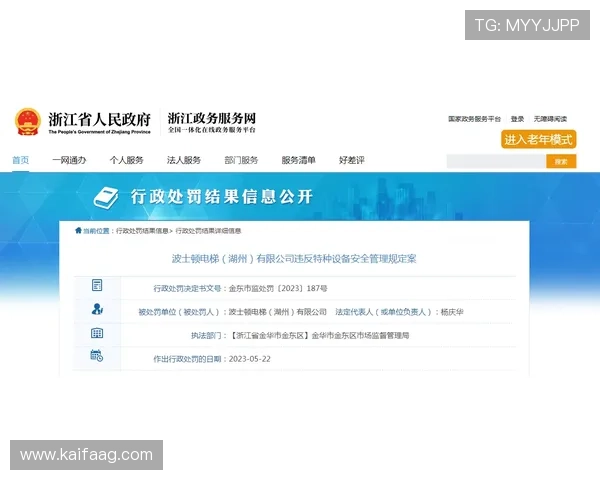600x480 pixels.
Task: Click the 行政处罚结果信息公开 banner heading
Action: [222, 197]
